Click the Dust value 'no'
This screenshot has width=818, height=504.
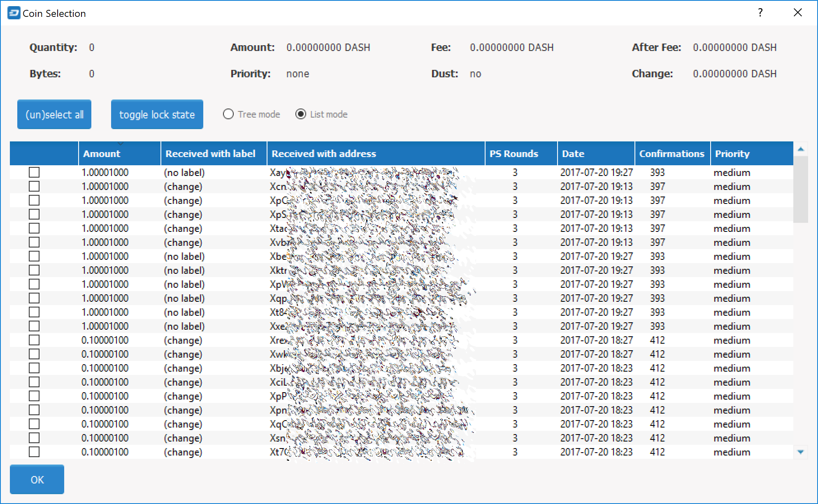[x=476, y=74]
